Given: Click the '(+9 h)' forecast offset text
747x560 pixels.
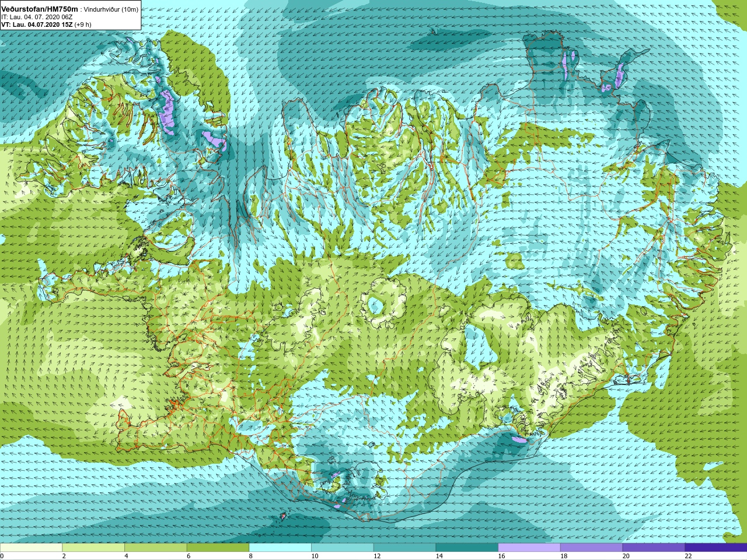Looking at the screenshot, I should point(83,24).
